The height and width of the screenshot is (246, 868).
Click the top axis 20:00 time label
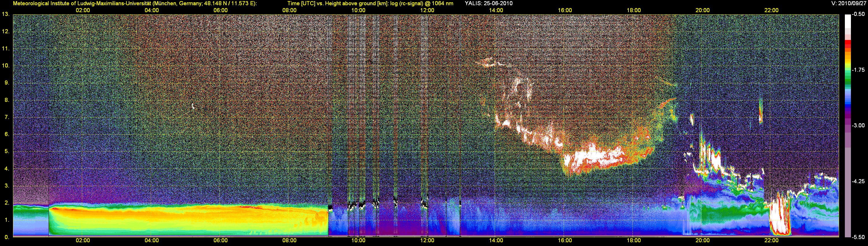pos(703,10)
